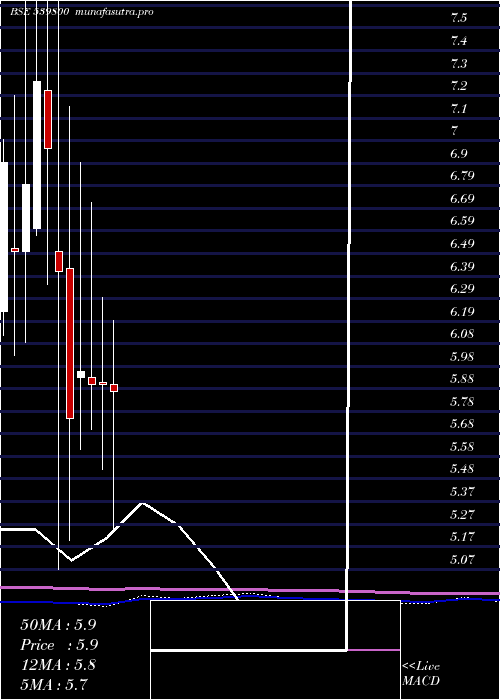Viewport: 500px width, 700px height.
Task: Open the <<Live MACD label
Action: click(421, 674)
